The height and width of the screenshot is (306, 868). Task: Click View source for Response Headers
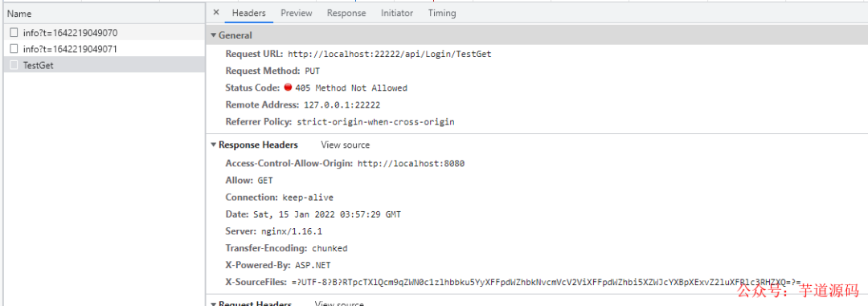345,145
